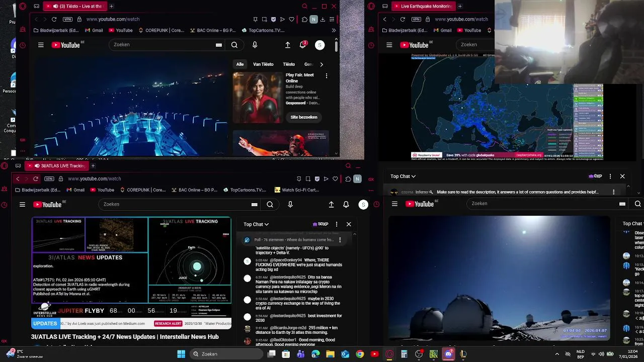The height and width of the screenshot is (362, 644).
Task: Click the 'Site bezoeken' button
Action: click(x=304, y=117)
